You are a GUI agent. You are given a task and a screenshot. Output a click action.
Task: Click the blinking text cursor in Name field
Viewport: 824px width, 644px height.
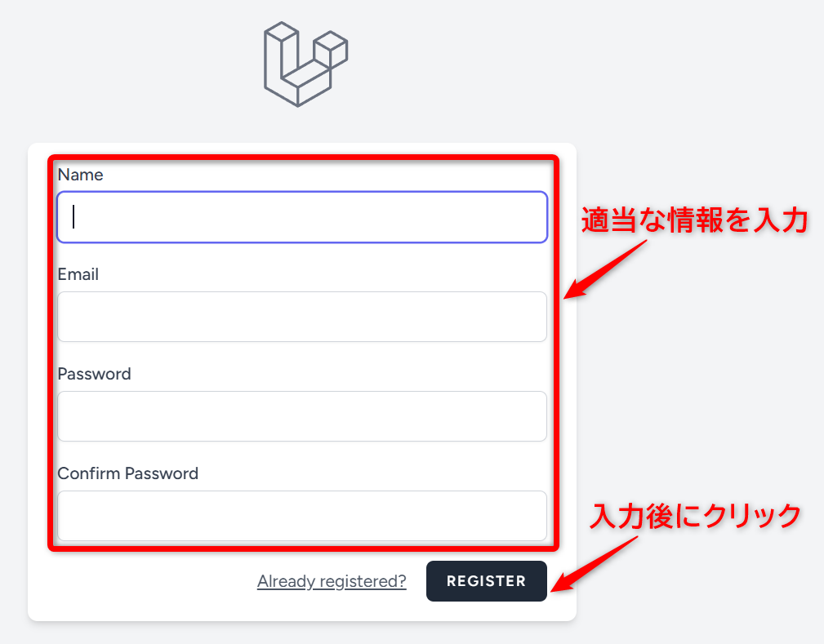click(x=74, y=216)
